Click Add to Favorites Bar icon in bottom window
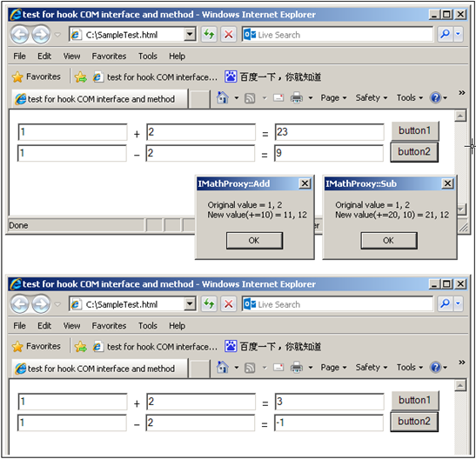The width and height of the screenshot is (476, 459). (81, 347)
